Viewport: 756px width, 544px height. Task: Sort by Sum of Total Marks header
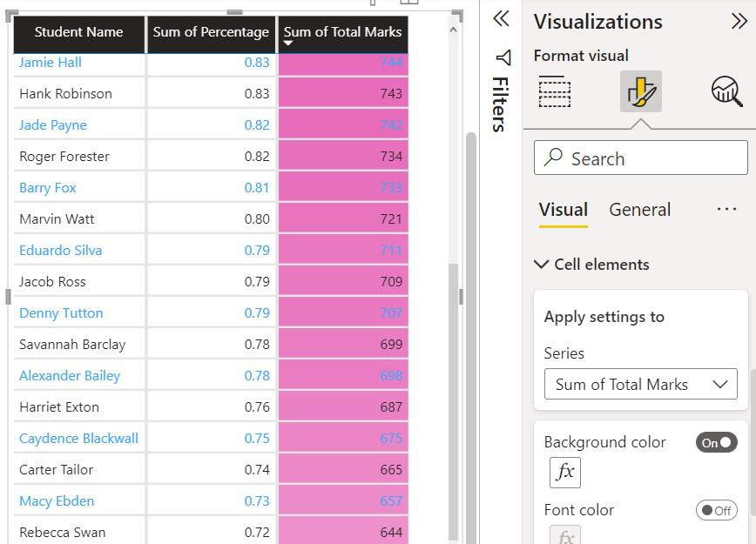point(342,32)
